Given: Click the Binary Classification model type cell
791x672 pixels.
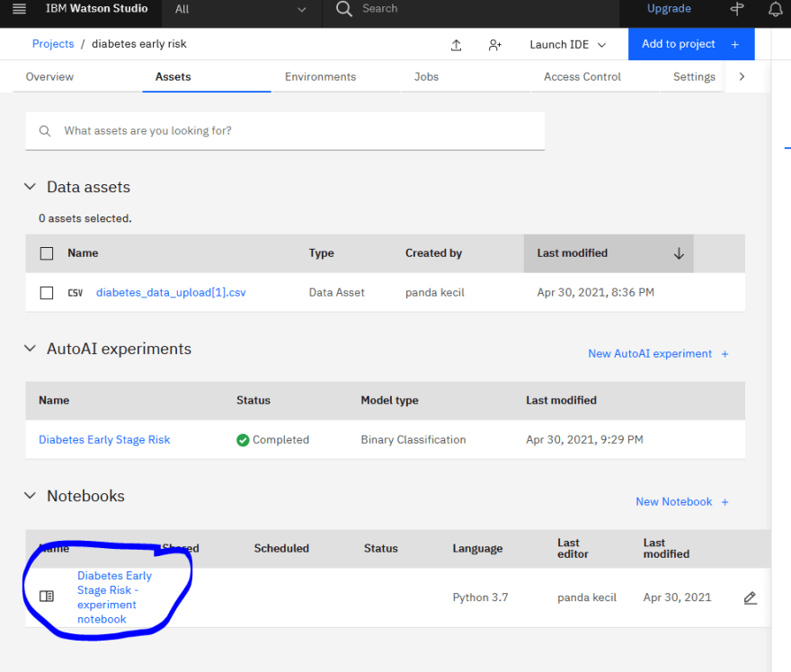Looking at the screenshot, I should (x=413, y=439).
